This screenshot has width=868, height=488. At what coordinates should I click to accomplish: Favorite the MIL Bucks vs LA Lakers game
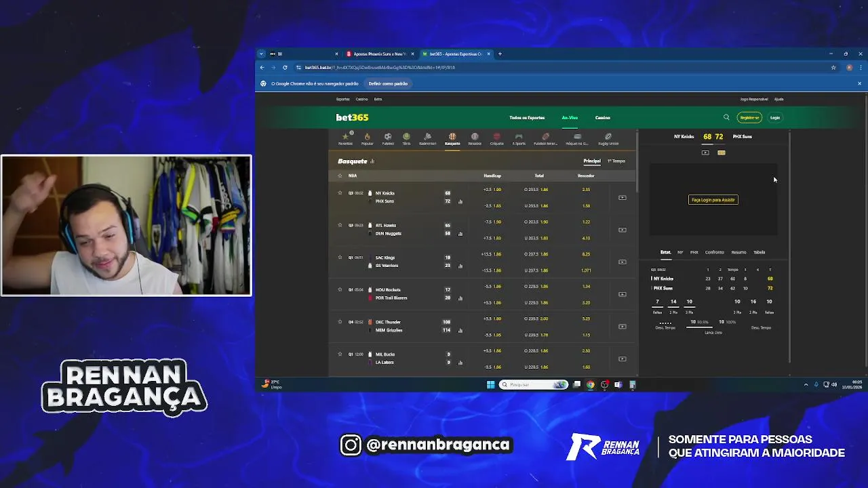[x=340, y=354]
